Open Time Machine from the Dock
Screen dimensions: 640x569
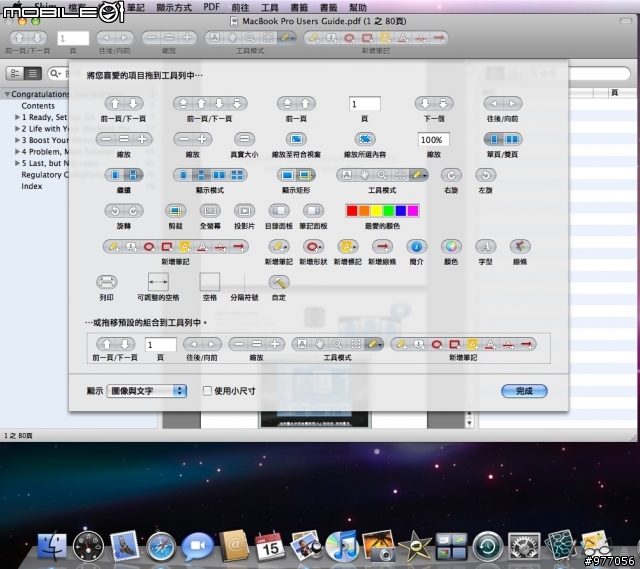488,546
